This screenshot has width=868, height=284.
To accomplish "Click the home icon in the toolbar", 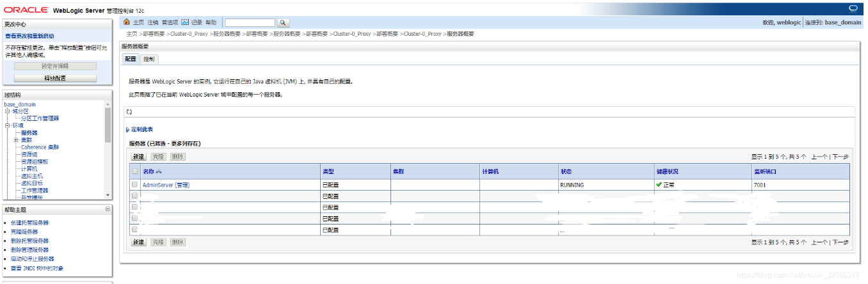I will (127, 22).
